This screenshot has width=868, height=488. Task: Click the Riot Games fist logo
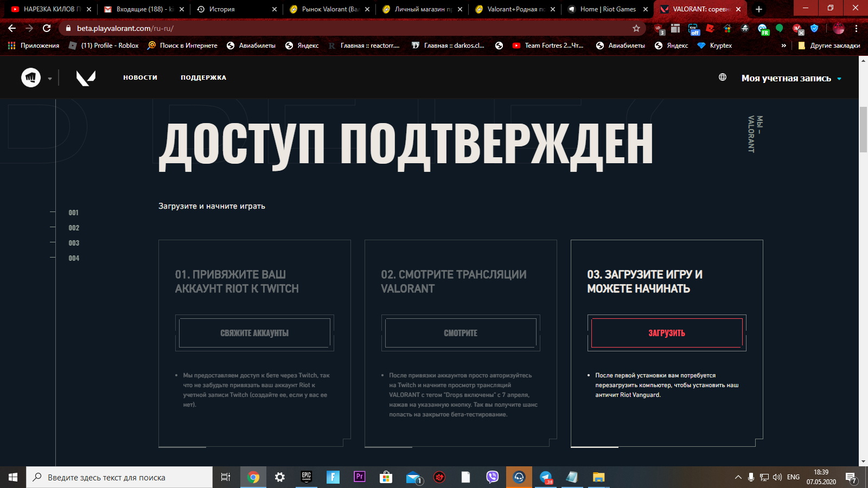31,78
